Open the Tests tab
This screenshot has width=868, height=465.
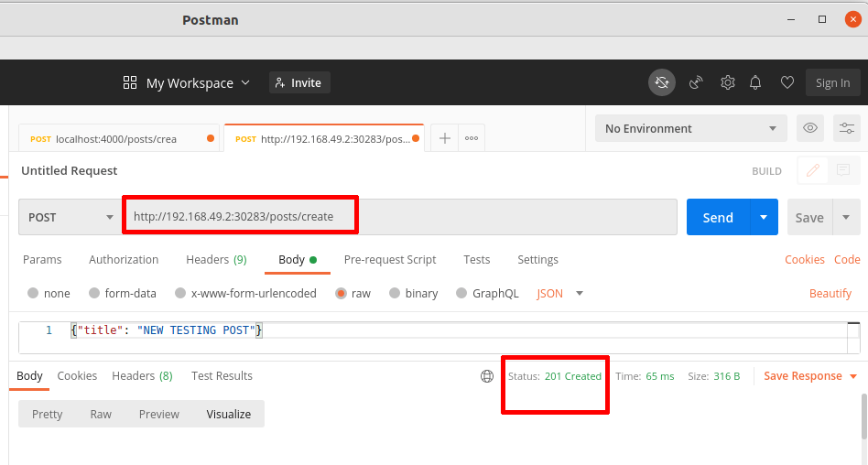pyautogui.click(x=477, y=260)
